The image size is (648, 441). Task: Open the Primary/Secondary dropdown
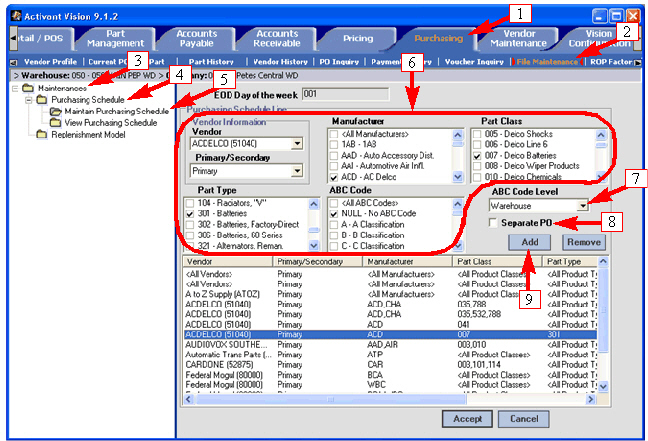click(x=297, y=171)
